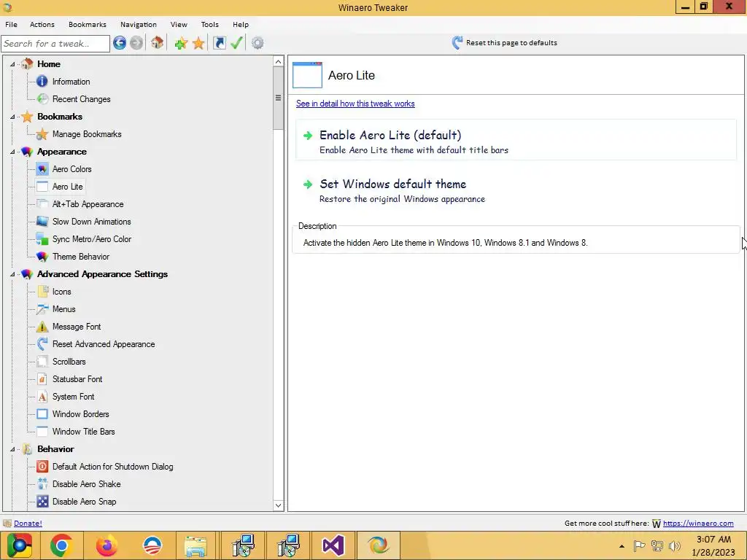Open the Bookmarks menu
Image resolution: width=747 pixels, height=560 pixels.
click(x=88, y=24)
